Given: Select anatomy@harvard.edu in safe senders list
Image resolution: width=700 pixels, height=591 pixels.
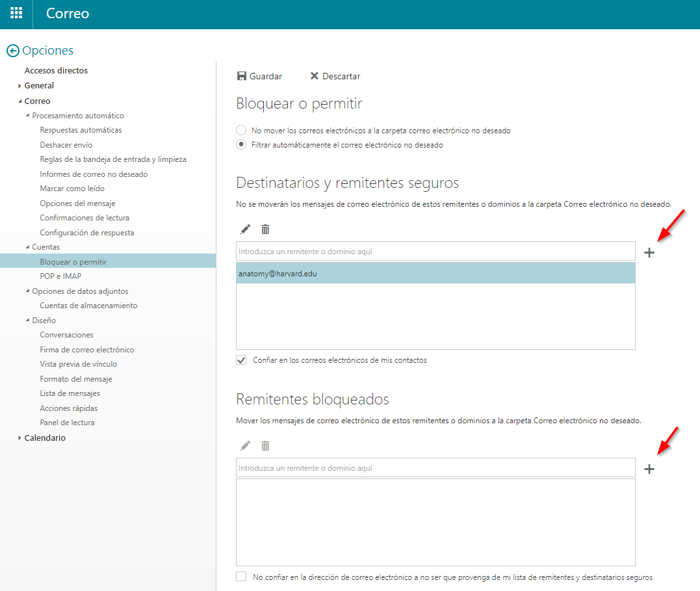Looking at the screenshot, I should coord(435,273).
